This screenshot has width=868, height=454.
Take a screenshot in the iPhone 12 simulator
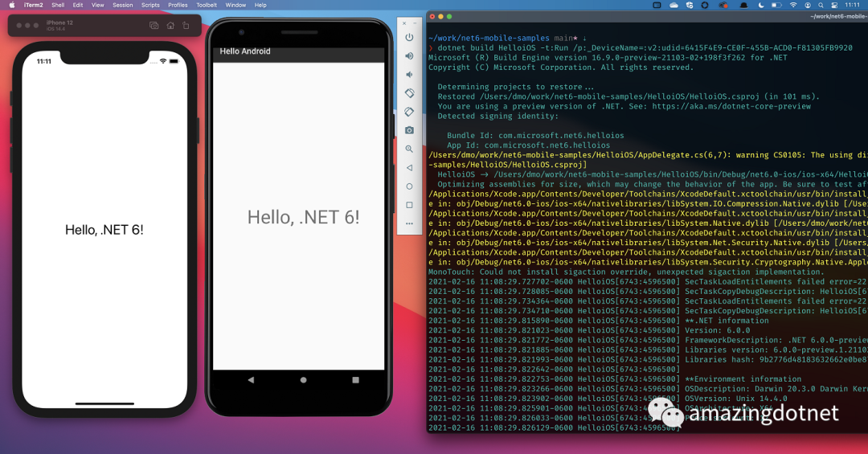coord(154,26)
